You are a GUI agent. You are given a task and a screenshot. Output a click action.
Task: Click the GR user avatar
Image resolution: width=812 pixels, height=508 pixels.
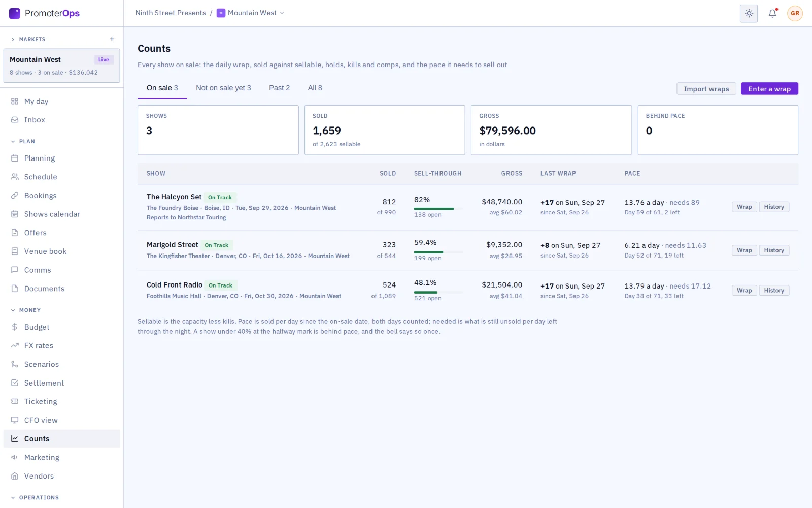(795, 14)
